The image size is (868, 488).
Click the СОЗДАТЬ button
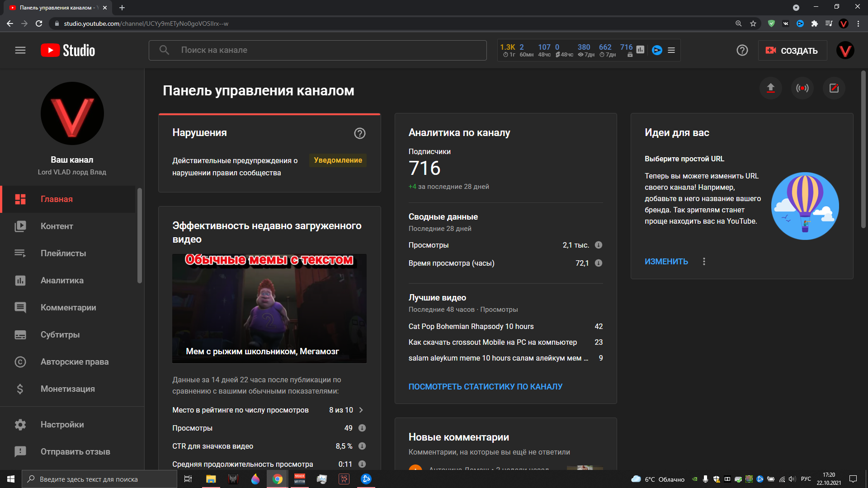(x=792, y=51)
